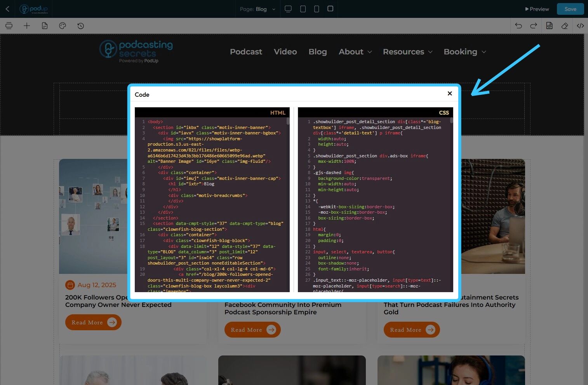Click CSS line 'box-shadow:none;'
Screen dimensions: 588x385
click(x=338, y=263)
